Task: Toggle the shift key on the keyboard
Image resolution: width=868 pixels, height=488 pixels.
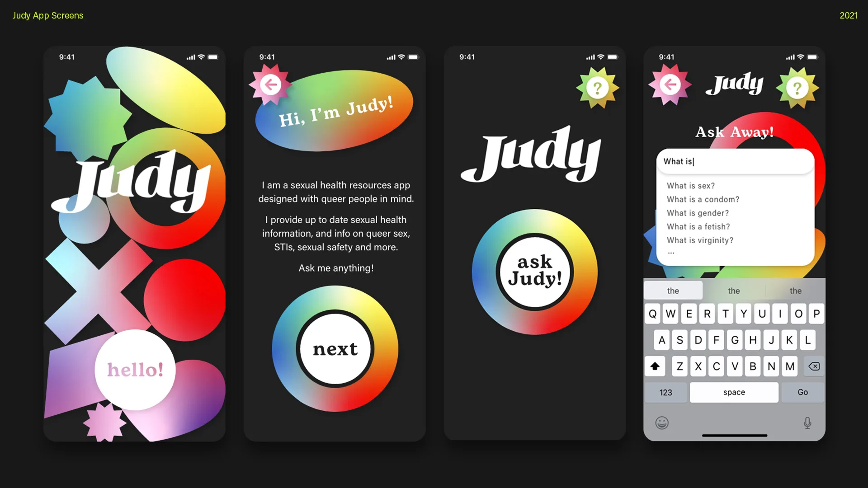Action: (x=655, y=366)
